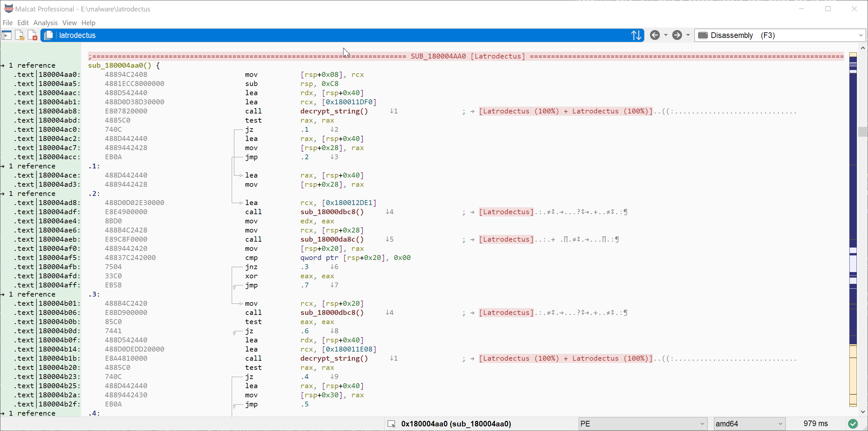Viewport: 868px width, 431px height.
Task: Click the cmp qword ptr [rsp+0x20] instruction
Action: pyautogui.click(x=327, y=258)
